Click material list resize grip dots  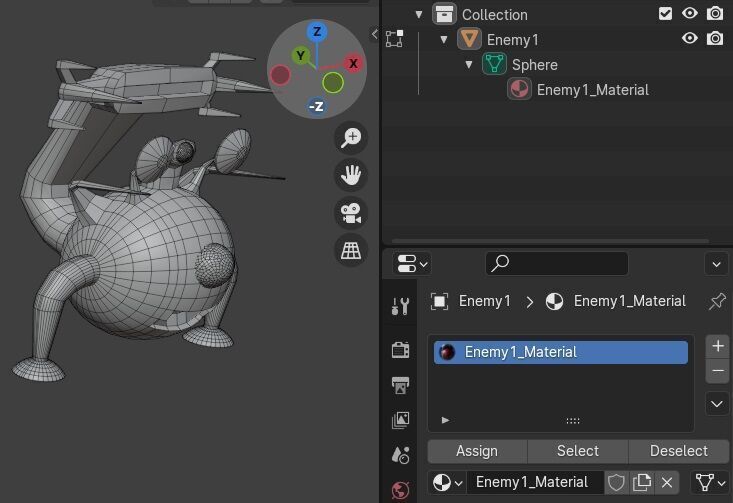point(573,421)
